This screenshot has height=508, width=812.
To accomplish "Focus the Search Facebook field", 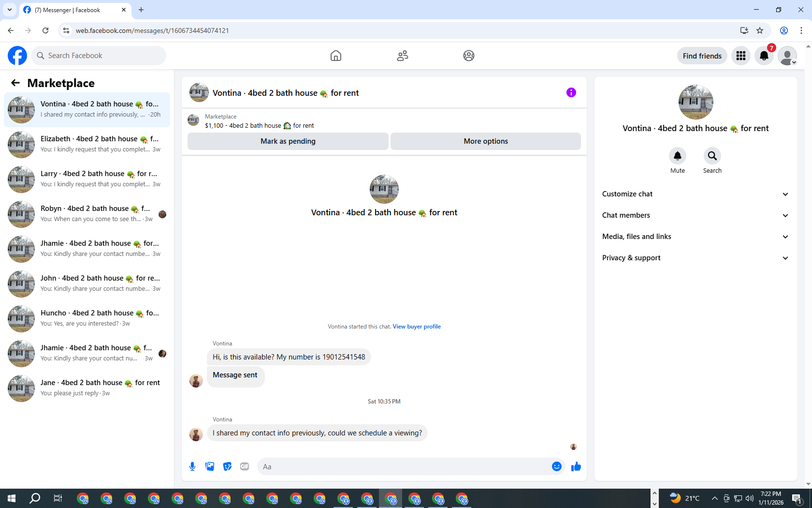I will pyautogui.click(x=99, y=56).
